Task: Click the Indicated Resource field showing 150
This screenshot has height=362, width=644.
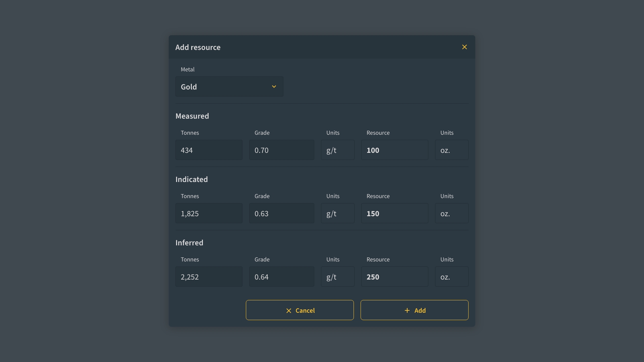Action: coord(394,213)
